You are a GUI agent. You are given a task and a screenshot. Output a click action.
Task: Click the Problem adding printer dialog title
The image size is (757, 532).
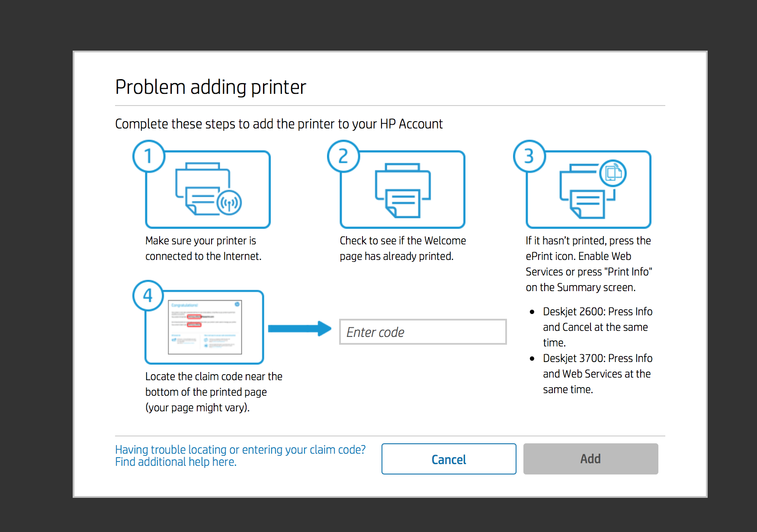click(x=210, y=87)
